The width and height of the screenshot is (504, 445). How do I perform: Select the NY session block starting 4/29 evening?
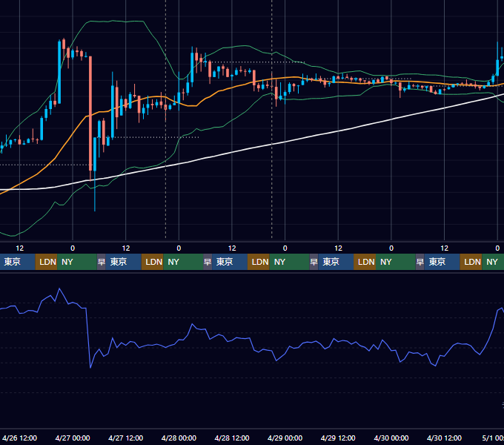(x=396, y=262)
